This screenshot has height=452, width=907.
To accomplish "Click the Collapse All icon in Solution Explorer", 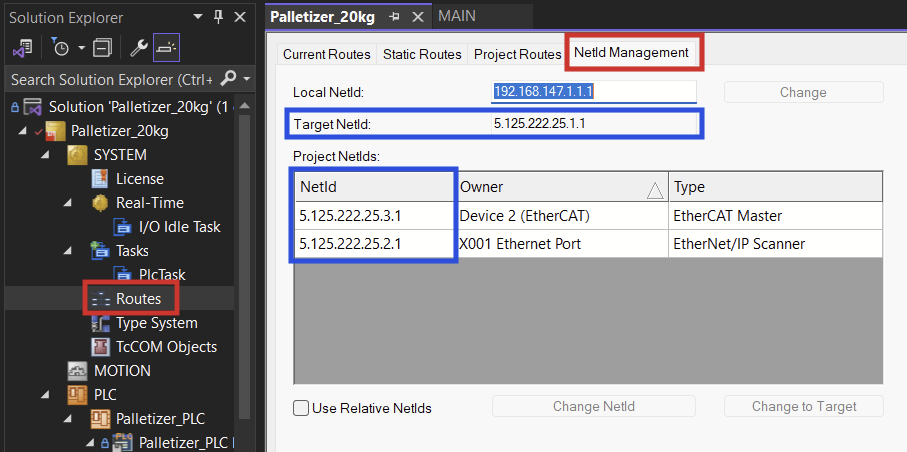I will click(x=102, y=48).
